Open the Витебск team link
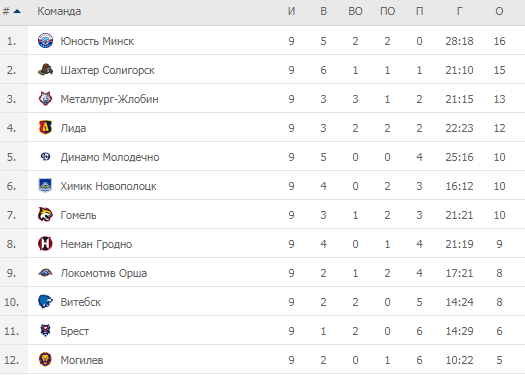Screen dimensions: 525x375 (x=81, y=302)
